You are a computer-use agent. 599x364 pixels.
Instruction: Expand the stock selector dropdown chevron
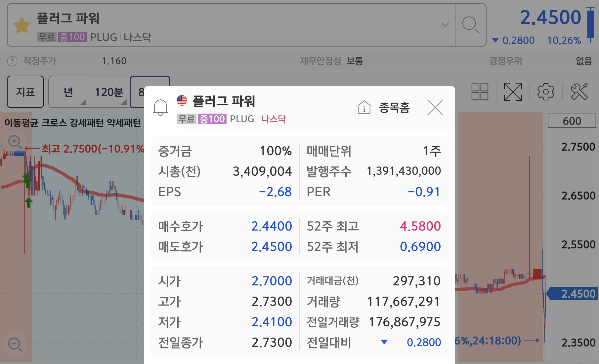445,25
